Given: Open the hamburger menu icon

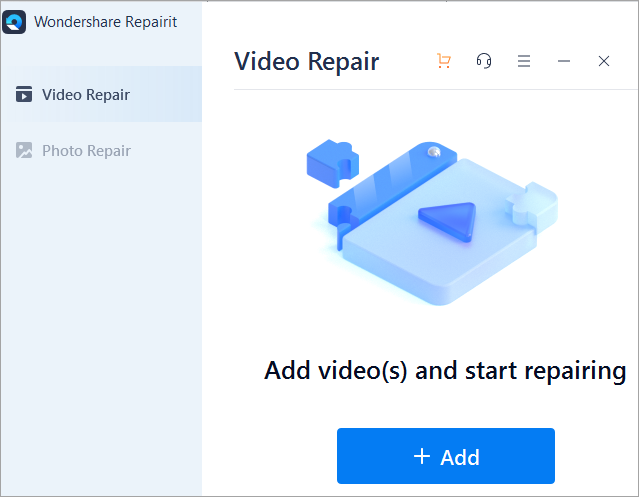Looking at the screenshot, I should (x=524, y=61).
